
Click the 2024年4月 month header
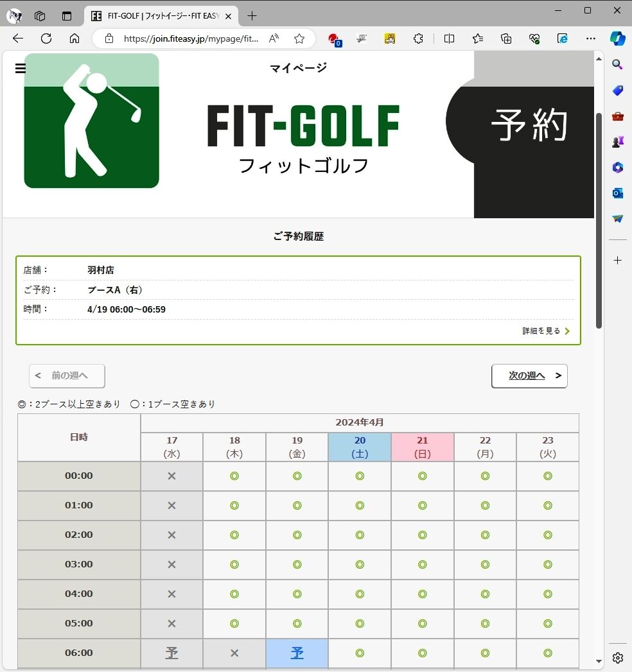tap(359, 422)
